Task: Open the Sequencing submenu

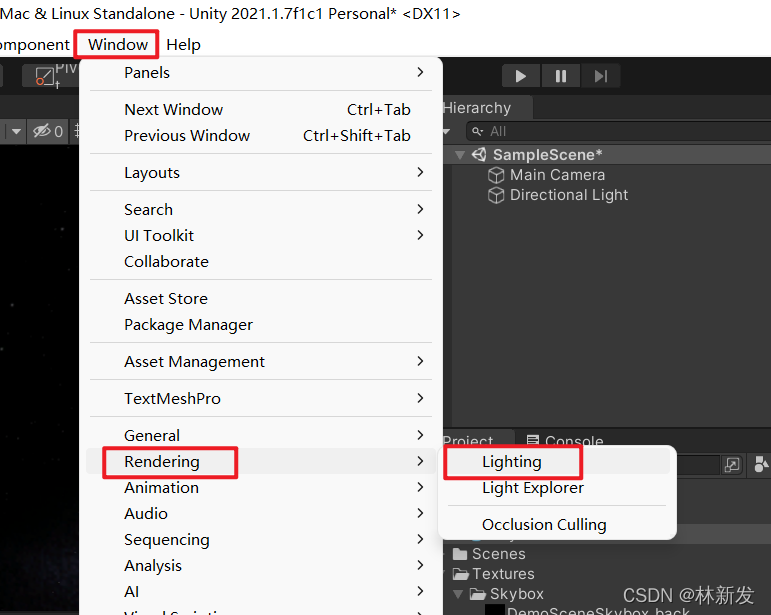Action: (261, 540)
